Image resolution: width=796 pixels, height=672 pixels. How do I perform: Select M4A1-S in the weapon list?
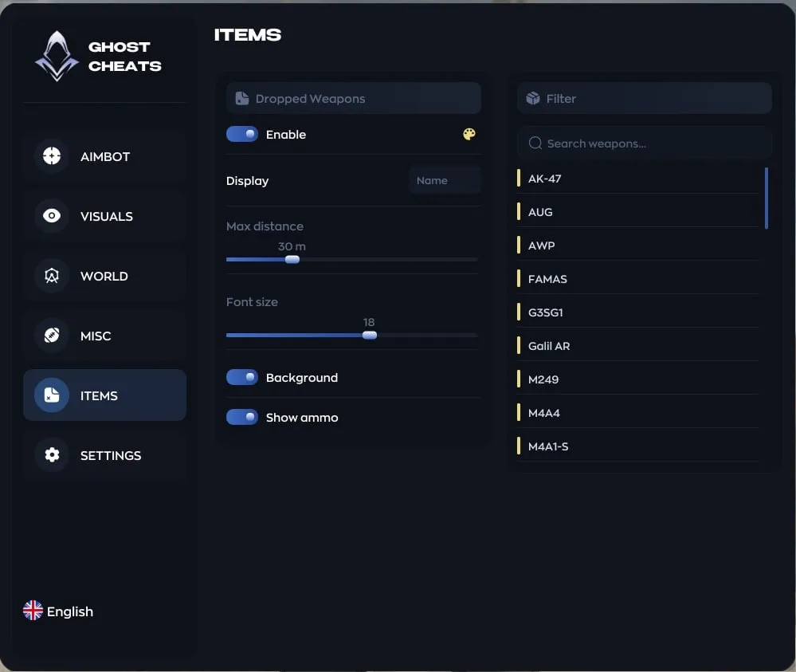click(x=638, y=446)
